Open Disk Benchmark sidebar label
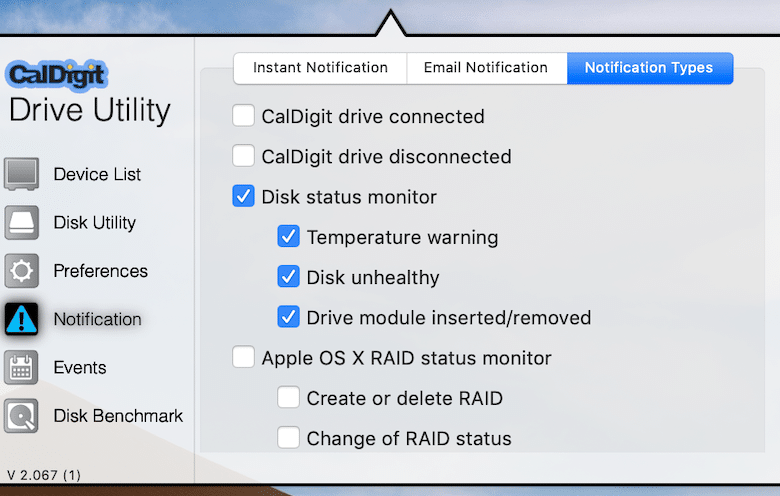 click(118, 416)
